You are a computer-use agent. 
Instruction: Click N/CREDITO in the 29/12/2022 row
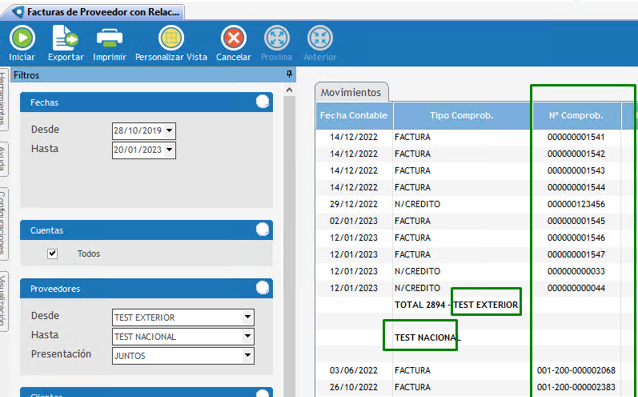tap(417, 204)
